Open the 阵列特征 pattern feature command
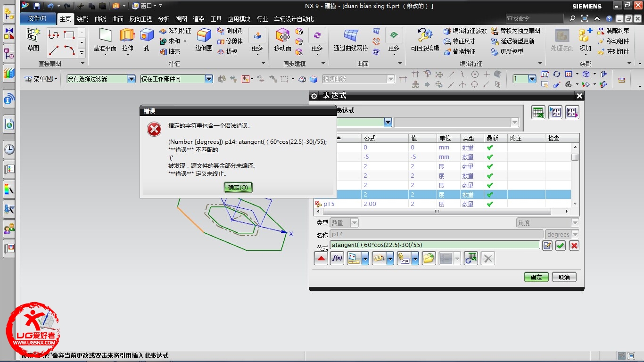Screen dimensions: 644x362 (x=175, y=31)
